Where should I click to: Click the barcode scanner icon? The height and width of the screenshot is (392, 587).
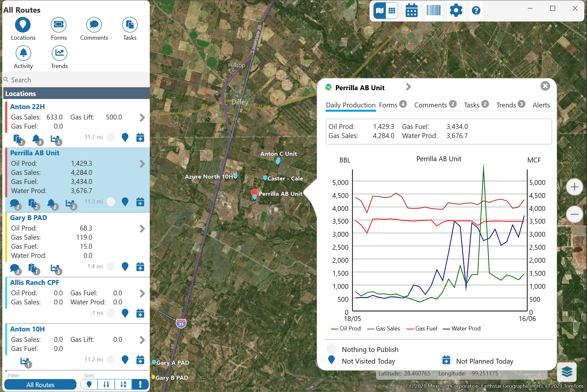click(434, 11)
